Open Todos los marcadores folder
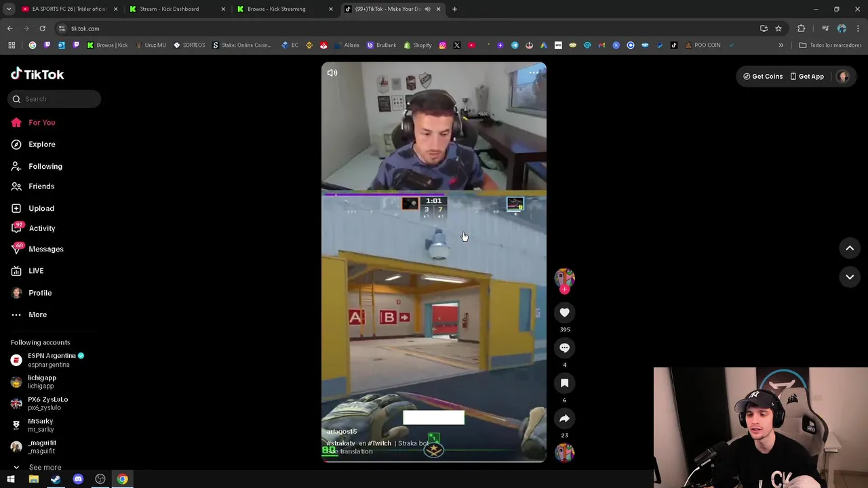868x488 pixels. 831,45
